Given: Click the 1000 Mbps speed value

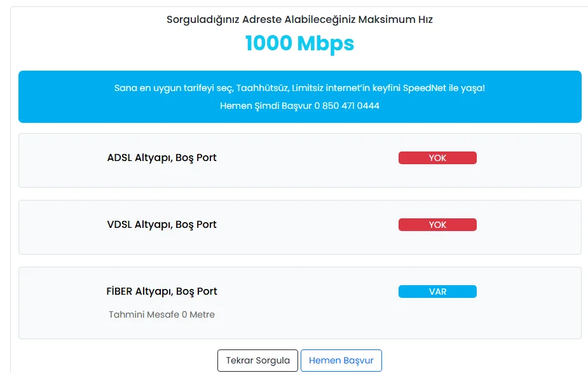Looking at the screenshot, I should pyautogui.click(x=299, y=43).
